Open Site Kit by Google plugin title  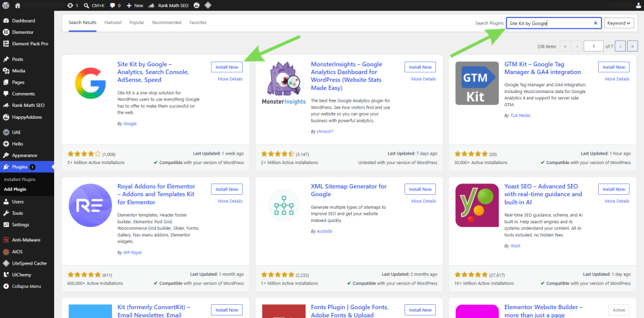click(153, 72)
